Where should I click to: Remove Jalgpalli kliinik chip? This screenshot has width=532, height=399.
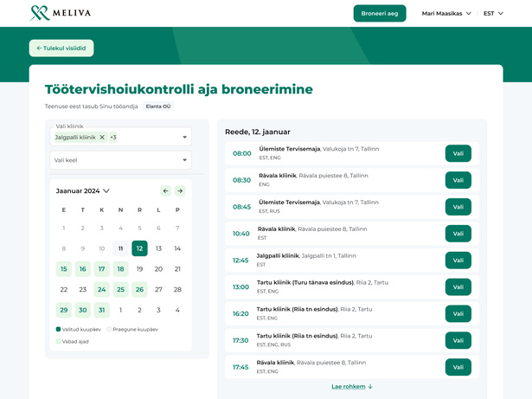tap(102, 138)
